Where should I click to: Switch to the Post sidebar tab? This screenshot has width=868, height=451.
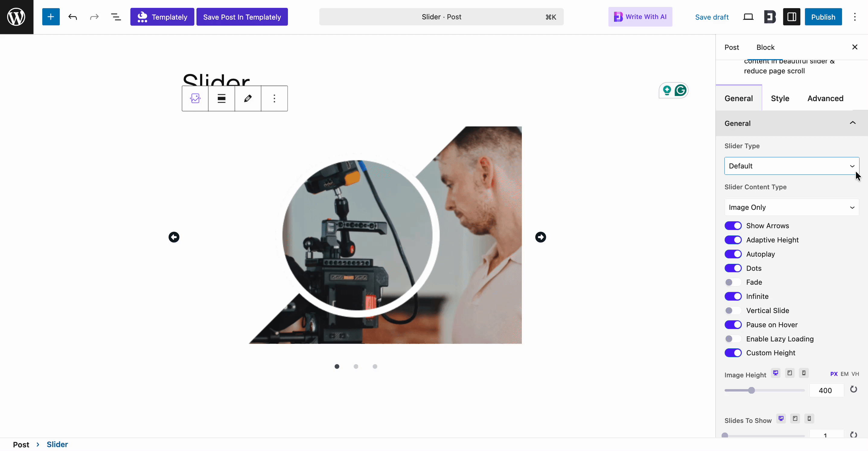click(732, 47)
